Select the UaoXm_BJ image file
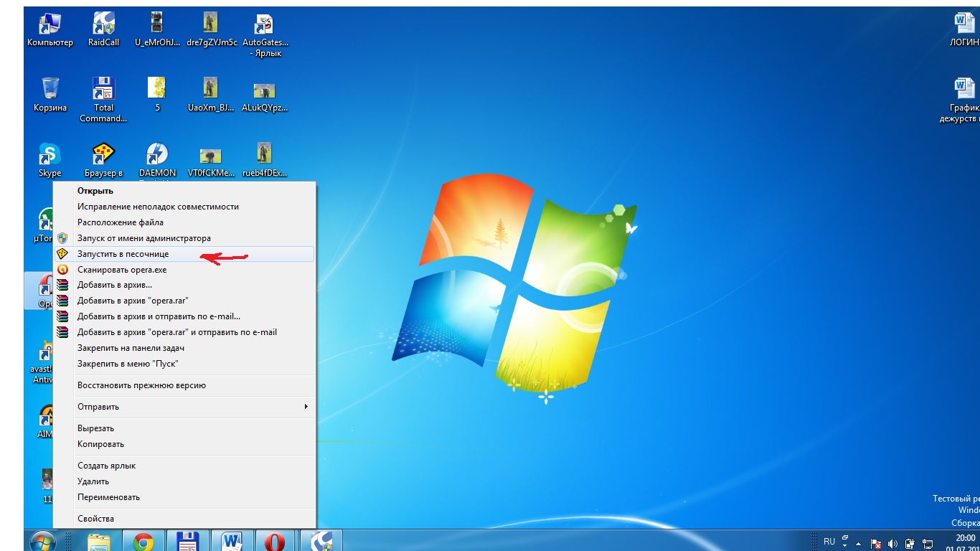980x551 pixels. [212, 94]
